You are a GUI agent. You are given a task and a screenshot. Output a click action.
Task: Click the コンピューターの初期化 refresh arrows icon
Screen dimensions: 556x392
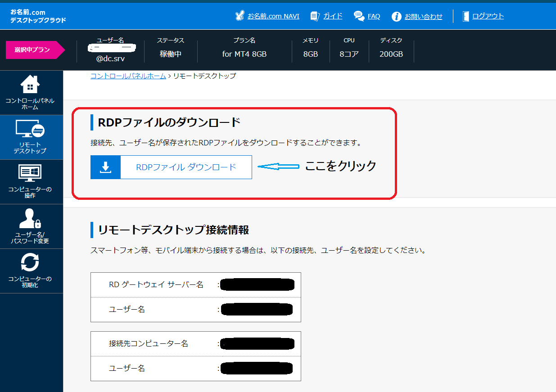click(30, 263)
